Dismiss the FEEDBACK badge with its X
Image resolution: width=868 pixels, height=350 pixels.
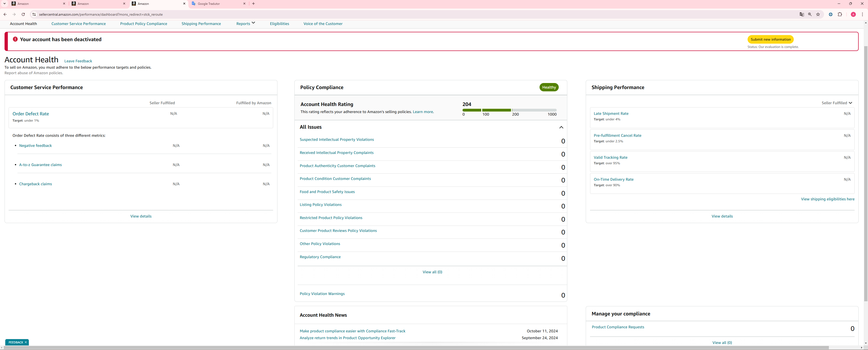pyautogui.click(x=25, y=342)
